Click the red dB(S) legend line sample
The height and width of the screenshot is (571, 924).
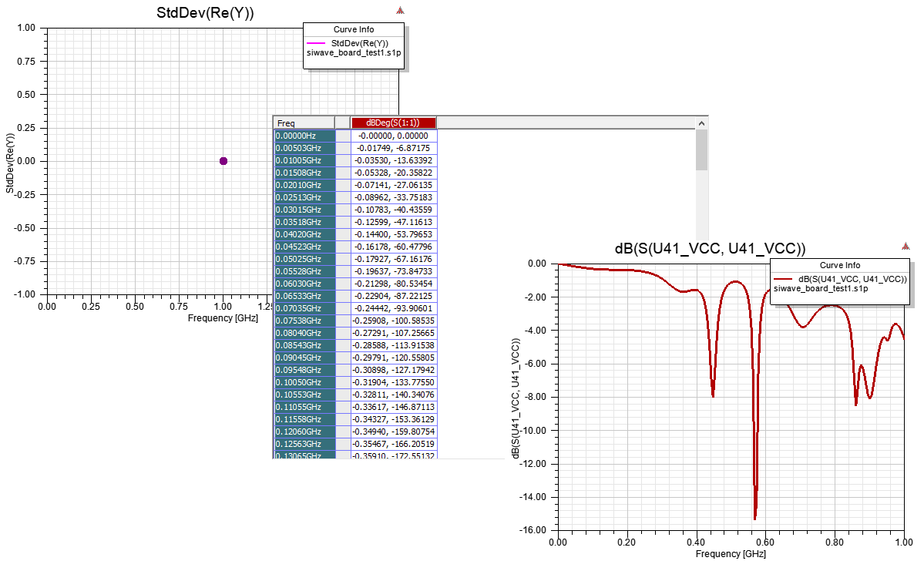coord(784,279)
